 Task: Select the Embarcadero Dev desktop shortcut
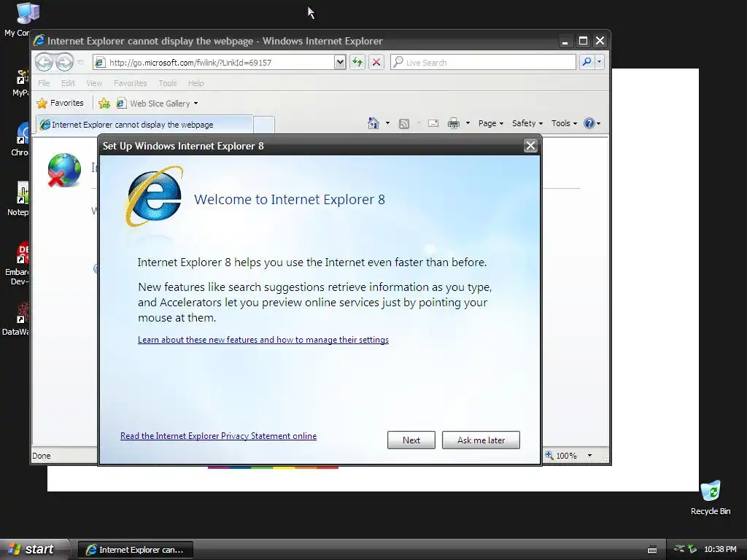(x=18, y=263)
